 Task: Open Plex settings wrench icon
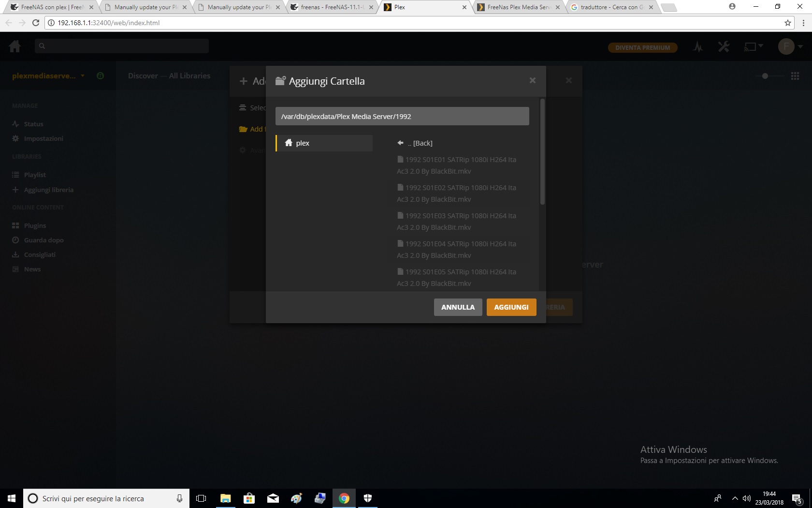pos(724,47)
